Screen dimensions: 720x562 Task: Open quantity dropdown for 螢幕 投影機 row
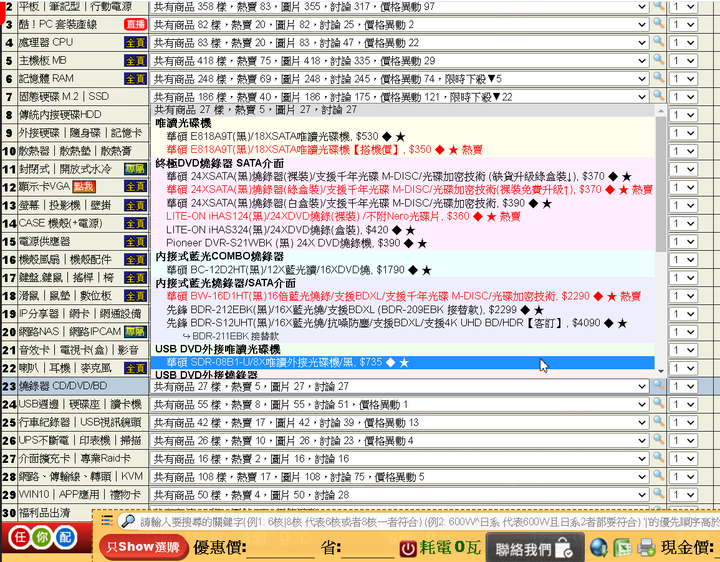click(x=683, y=206)
